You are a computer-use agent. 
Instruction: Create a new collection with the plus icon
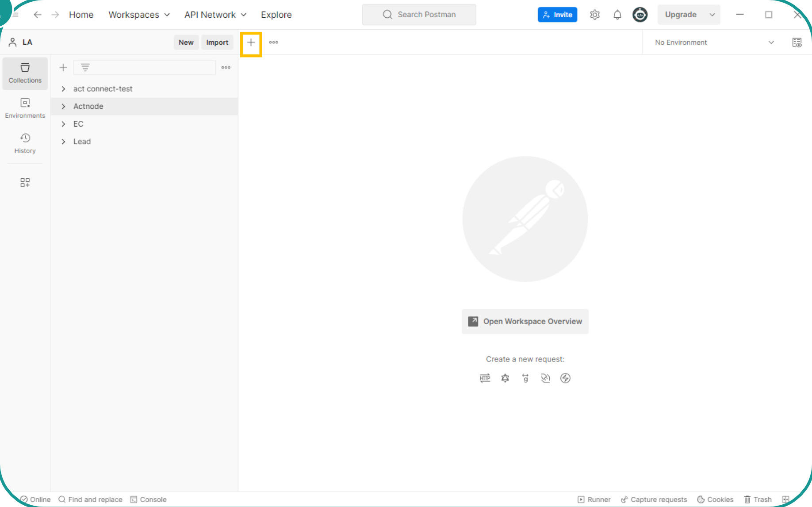[x=63, y=67]
